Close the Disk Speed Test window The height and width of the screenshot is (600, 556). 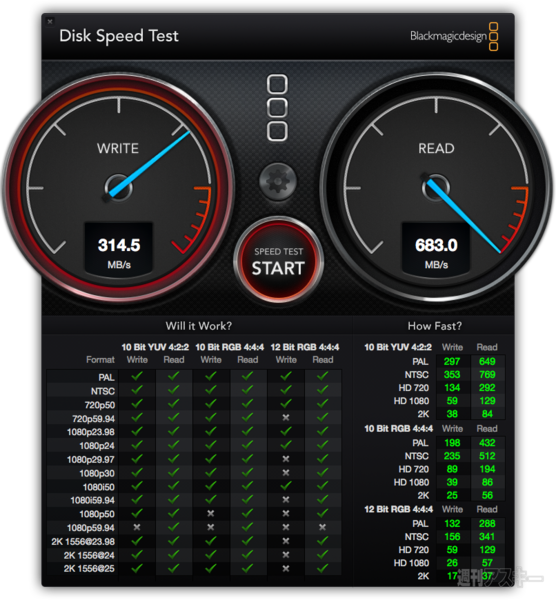point(50,21)
